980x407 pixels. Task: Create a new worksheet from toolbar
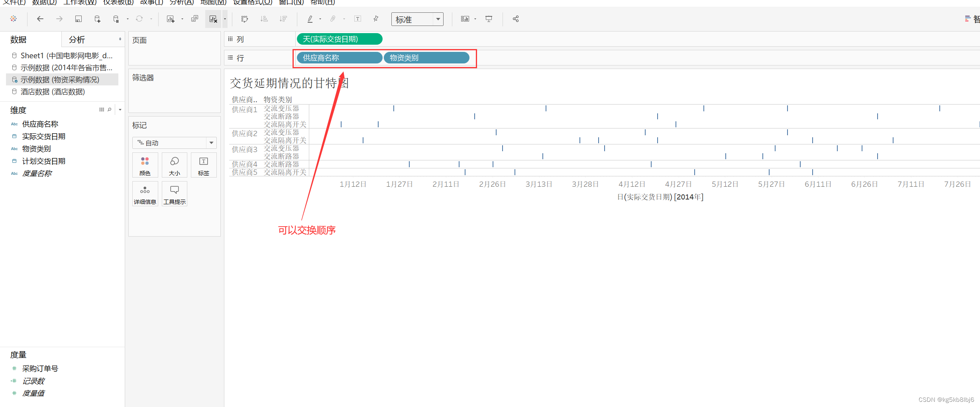coord(171,19)
